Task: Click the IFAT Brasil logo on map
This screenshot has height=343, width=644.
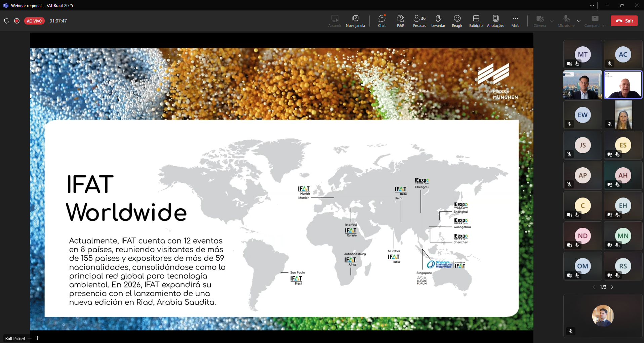Action: click(296, 280)
